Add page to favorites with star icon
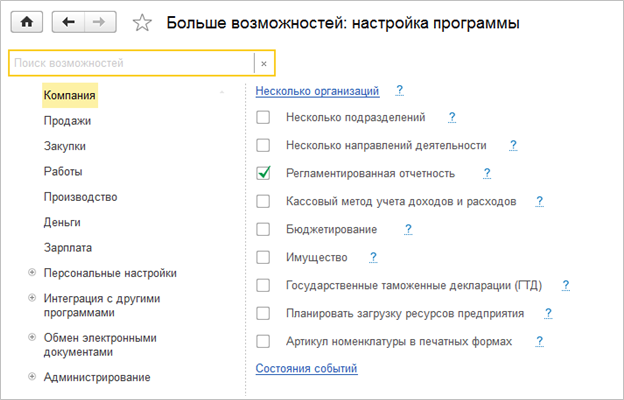This screenshot has height=400, width=624. [142, 21]
